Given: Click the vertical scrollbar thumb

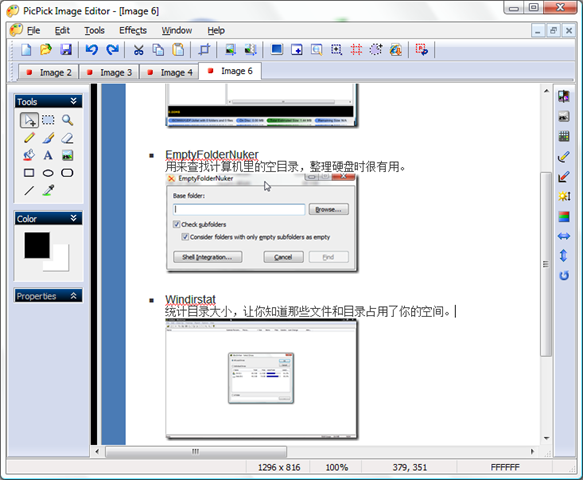Looking at the screenshot, I should tap(546, 264).
